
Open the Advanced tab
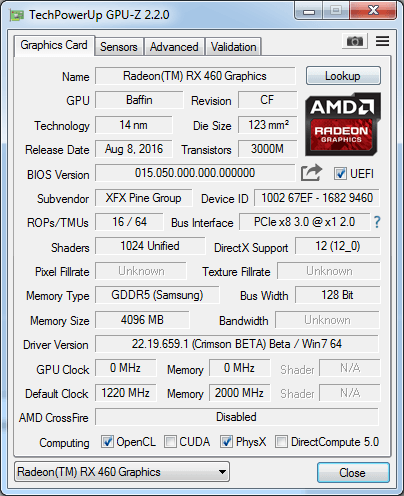(x=174, y=47)
